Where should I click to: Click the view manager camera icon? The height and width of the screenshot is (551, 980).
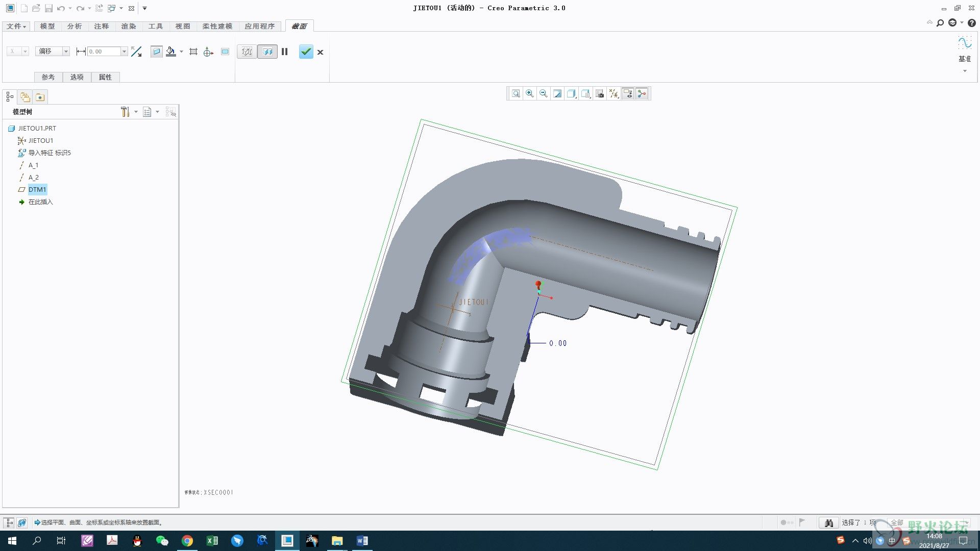coord(600,93)
